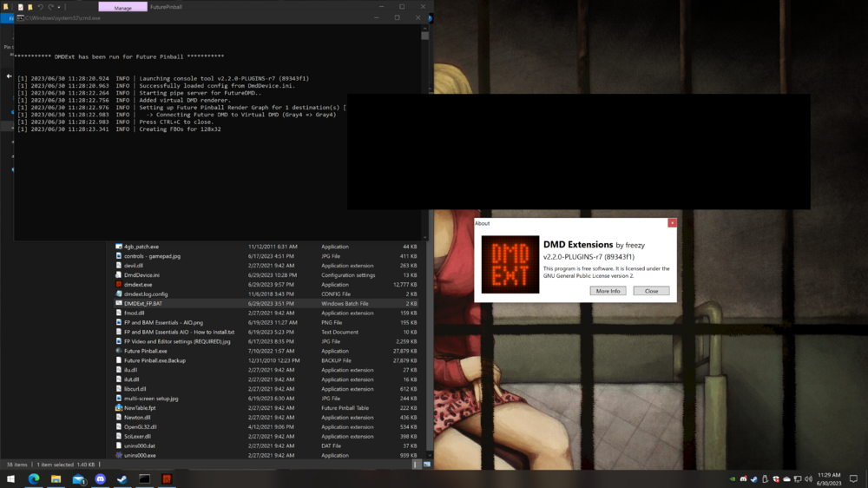Viewport: 868px width, 488px height.
Task: Click the cmd.exe window title bar icon
Action: click(x=21, y=17)
